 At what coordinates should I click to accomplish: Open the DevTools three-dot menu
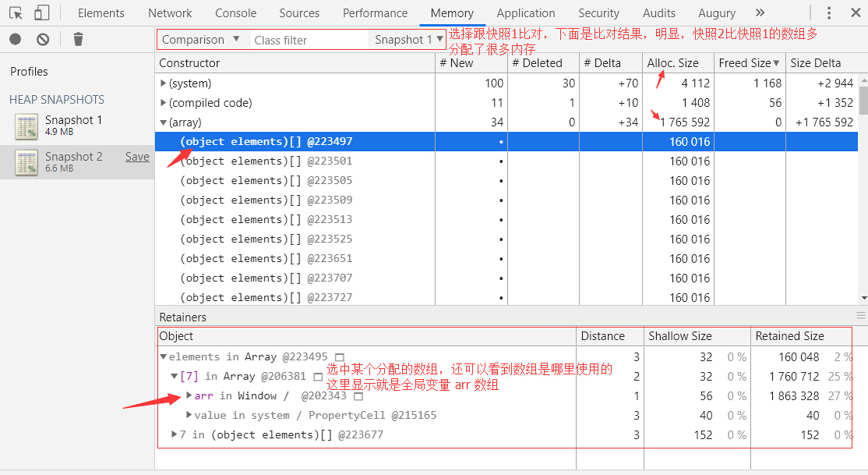[828, 13]
